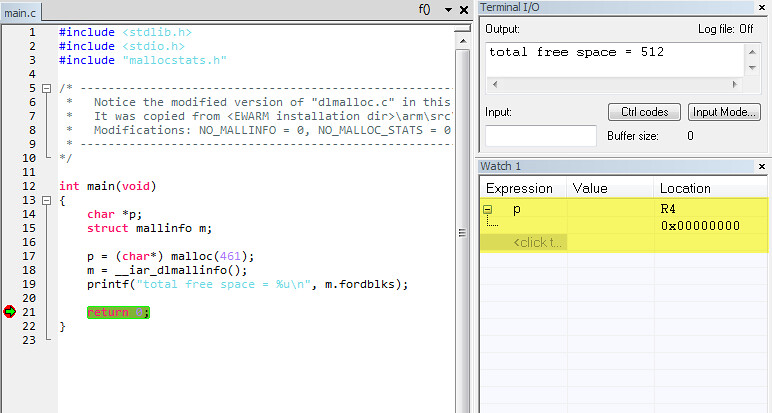The width and height of the screenshot is (772, 413).
Task: Switch to the main.c editor tab
Action: [20, 12]
